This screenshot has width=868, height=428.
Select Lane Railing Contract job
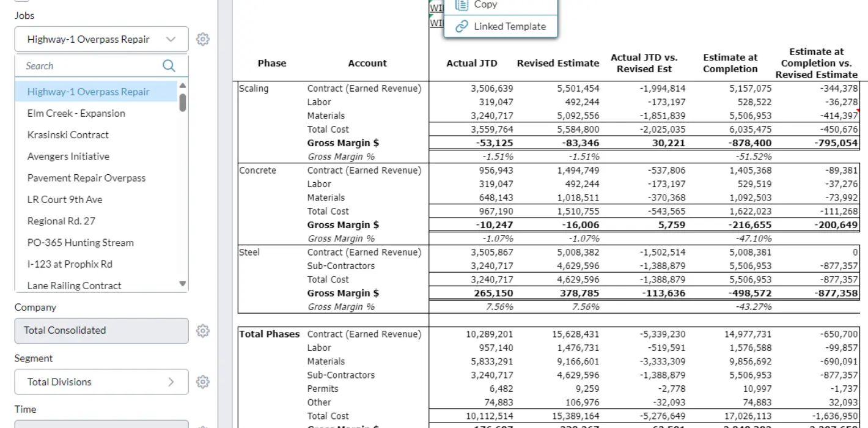(97, 286)
